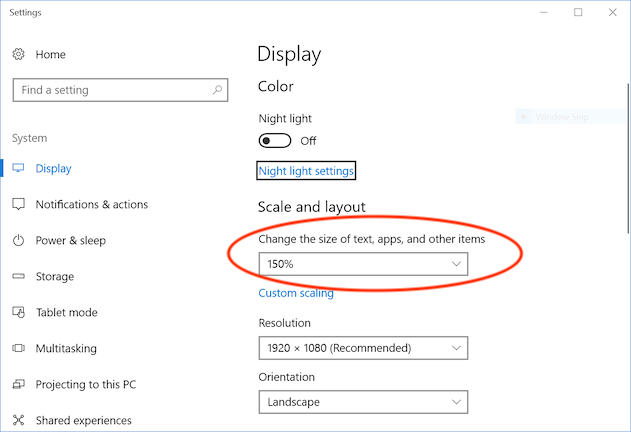This screenshot has height=432, width=631.
Task: Click the Home gear icon
Action: click(x=19, y=54)
